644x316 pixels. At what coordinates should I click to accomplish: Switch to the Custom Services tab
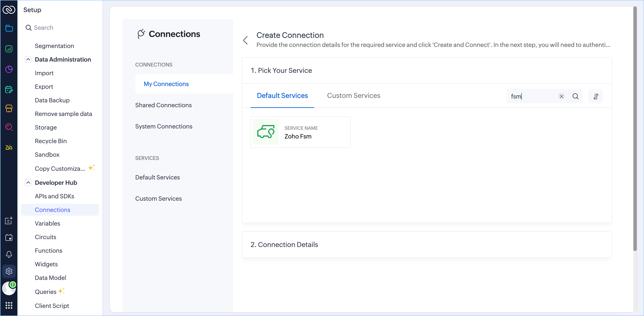(x=353, y=96)
